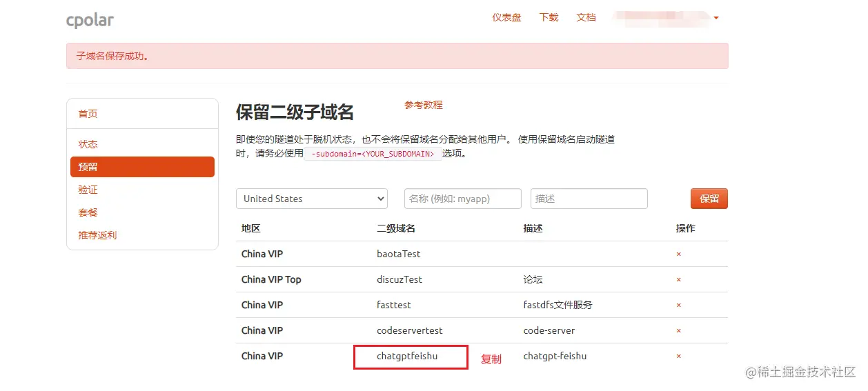Delete the discuzTest reserved subdomain
The height and width of the screenshot is (391, 868).
coord(678,280)
